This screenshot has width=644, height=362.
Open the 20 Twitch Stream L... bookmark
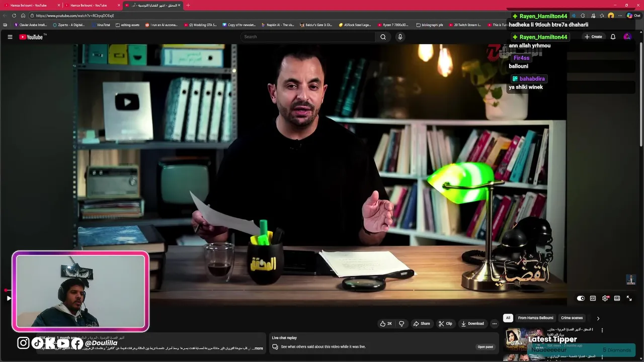click(465, 25)
